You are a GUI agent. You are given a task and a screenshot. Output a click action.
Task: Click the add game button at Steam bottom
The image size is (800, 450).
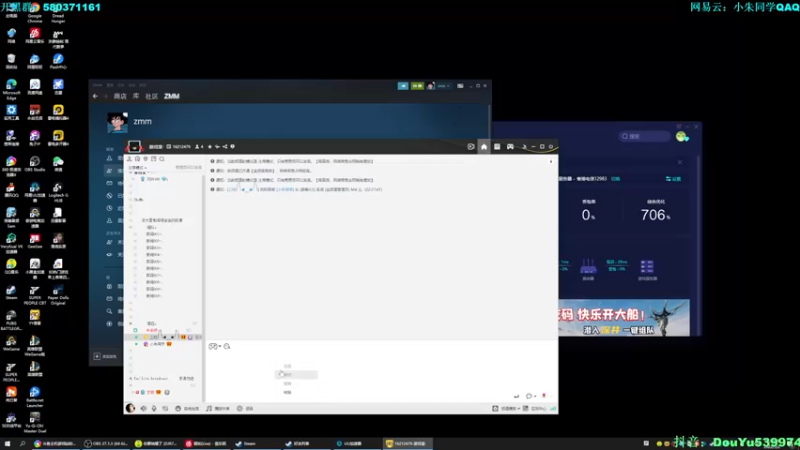105,356
